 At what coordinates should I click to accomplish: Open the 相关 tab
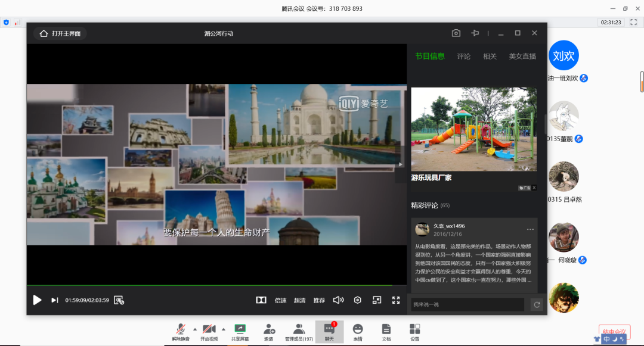(x=490, y=57)
